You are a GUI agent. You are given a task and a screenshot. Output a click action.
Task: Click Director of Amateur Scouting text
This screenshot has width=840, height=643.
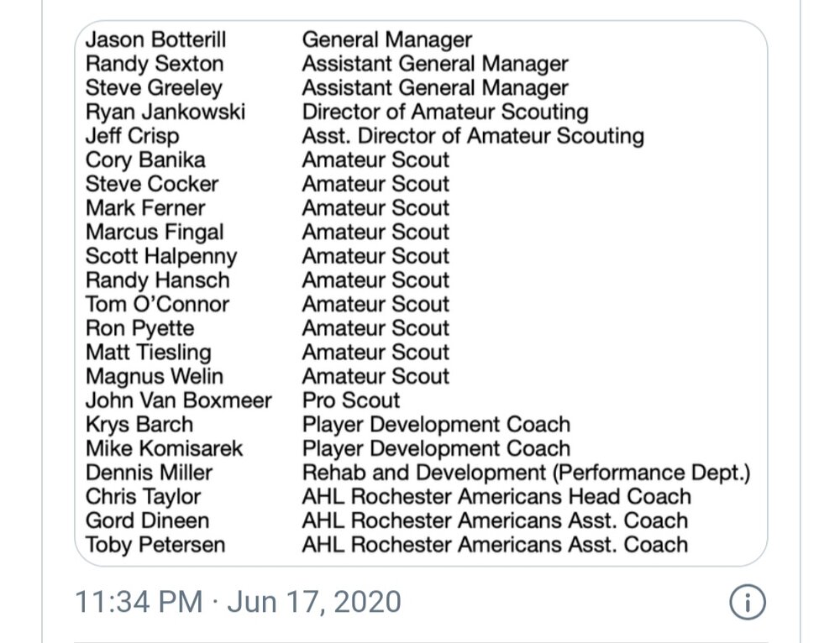coord(445,112)
